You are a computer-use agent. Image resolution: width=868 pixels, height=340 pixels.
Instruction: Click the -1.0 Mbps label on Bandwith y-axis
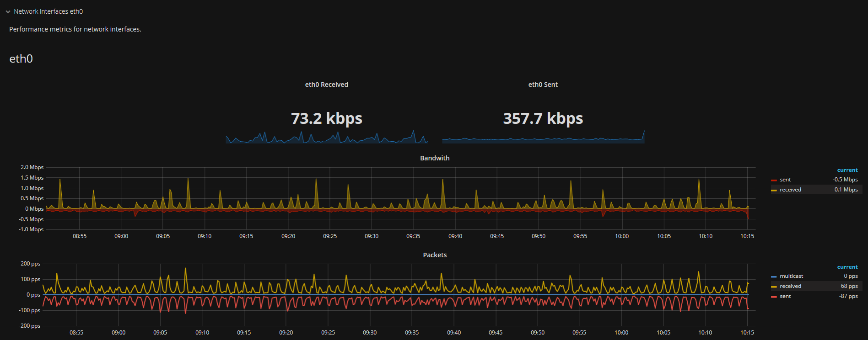[31, 229]
